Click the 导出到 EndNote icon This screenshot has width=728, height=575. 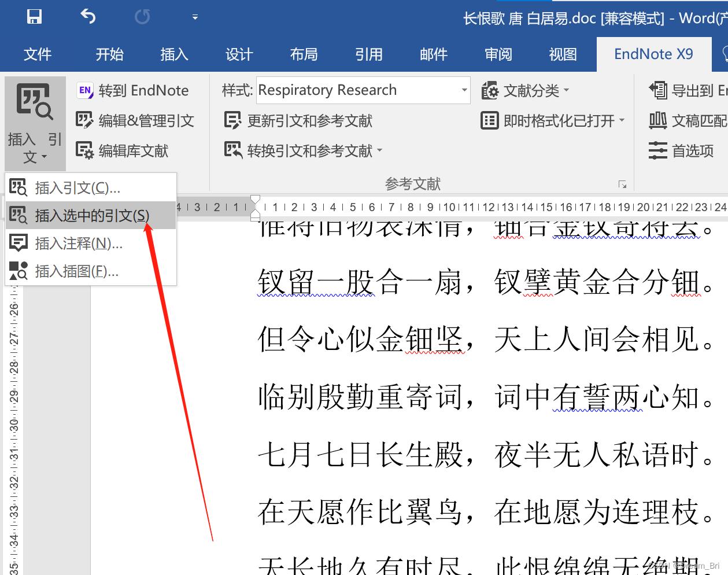[x=658, y=90]
